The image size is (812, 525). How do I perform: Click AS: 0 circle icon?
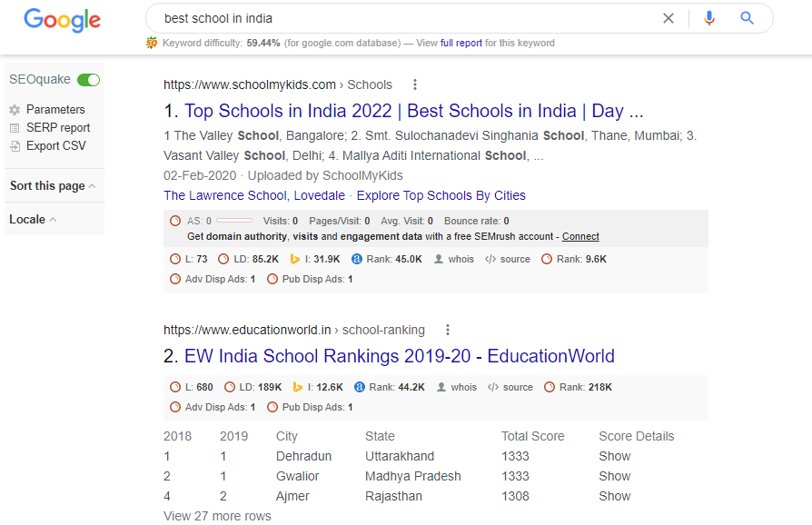click(175, 221)
